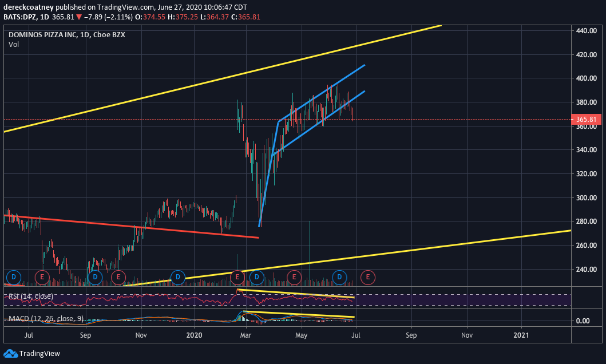Click the Vol indicator label
This screenshot has height=364, width=606.
14,45
